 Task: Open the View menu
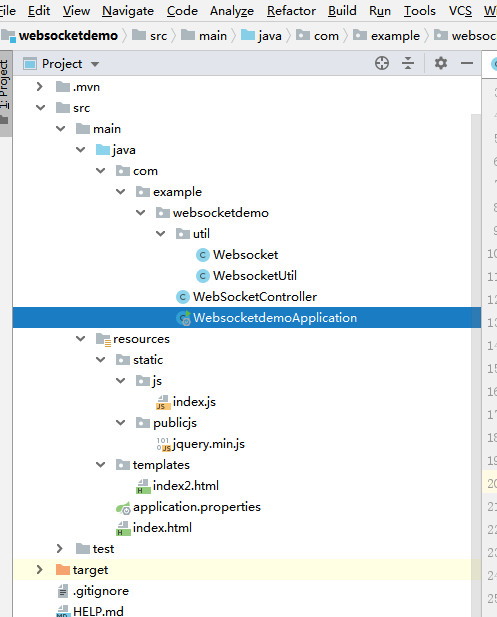click(x=76, y=11)
